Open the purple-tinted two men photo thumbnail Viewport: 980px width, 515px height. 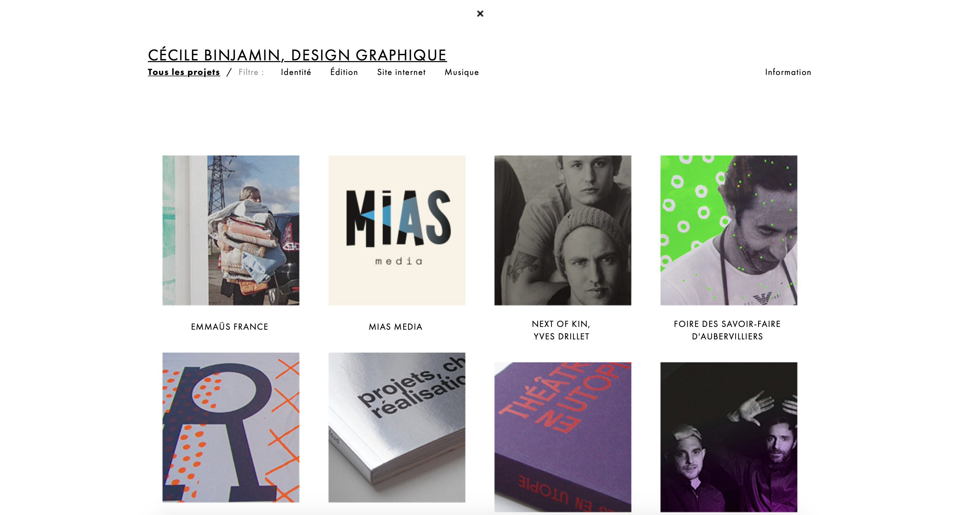729,437
